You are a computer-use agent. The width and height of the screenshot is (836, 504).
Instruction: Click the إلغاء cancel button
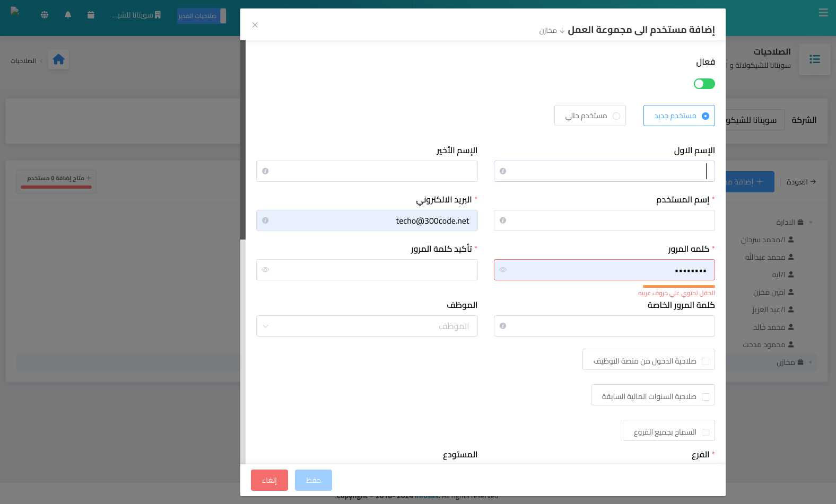point(269,480)
